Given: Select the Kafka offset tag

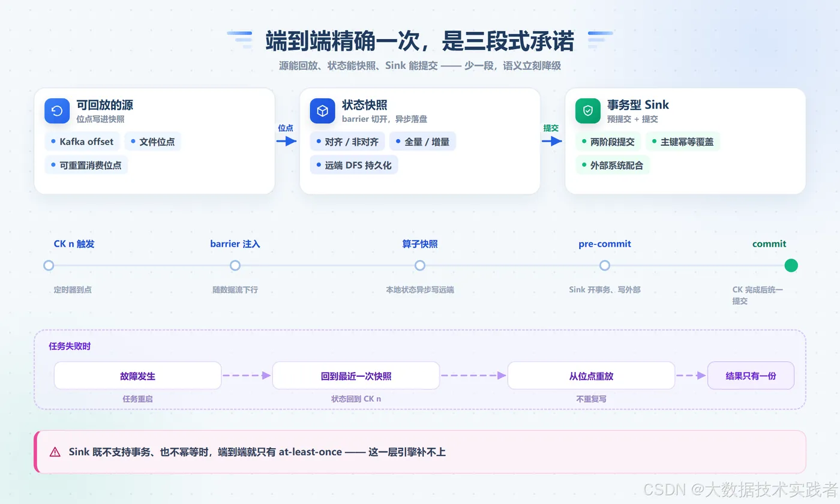Looking at the screenshot, I should (x=82, y=142).
